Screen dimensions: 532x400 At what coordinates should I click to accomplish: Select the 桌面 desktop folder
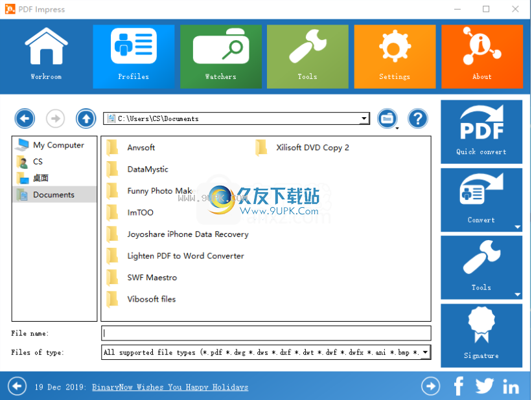point(54,178)
